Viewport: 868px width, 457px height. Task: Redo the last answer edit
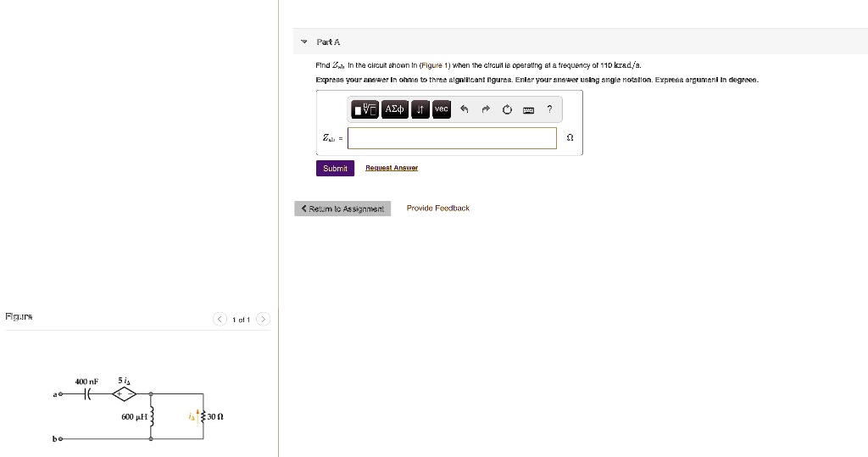click(486, 109)
